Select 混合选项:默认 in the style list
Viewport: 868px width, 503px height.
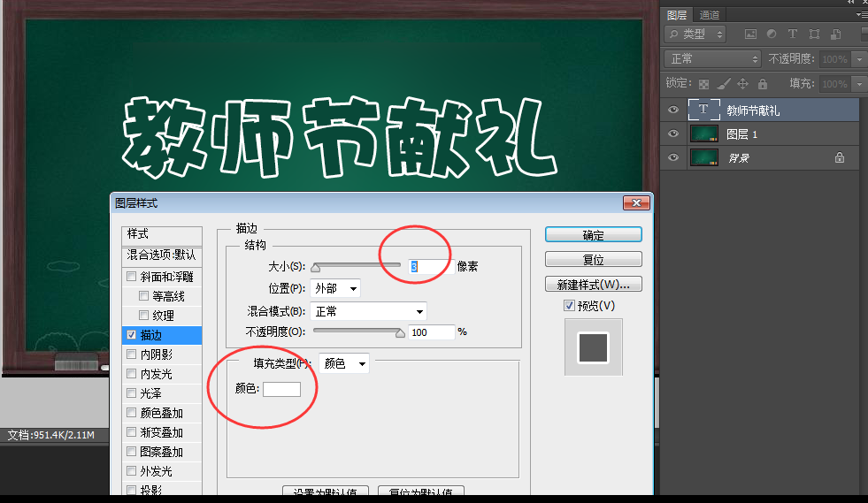pos(162,255)
